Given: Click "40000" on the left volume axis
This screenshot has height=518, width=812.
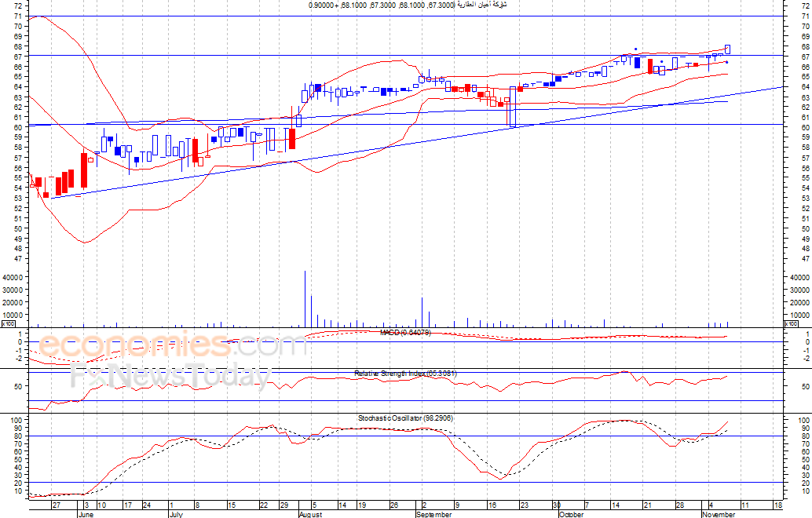Looking at the screenshot, I should pos(14,277).
